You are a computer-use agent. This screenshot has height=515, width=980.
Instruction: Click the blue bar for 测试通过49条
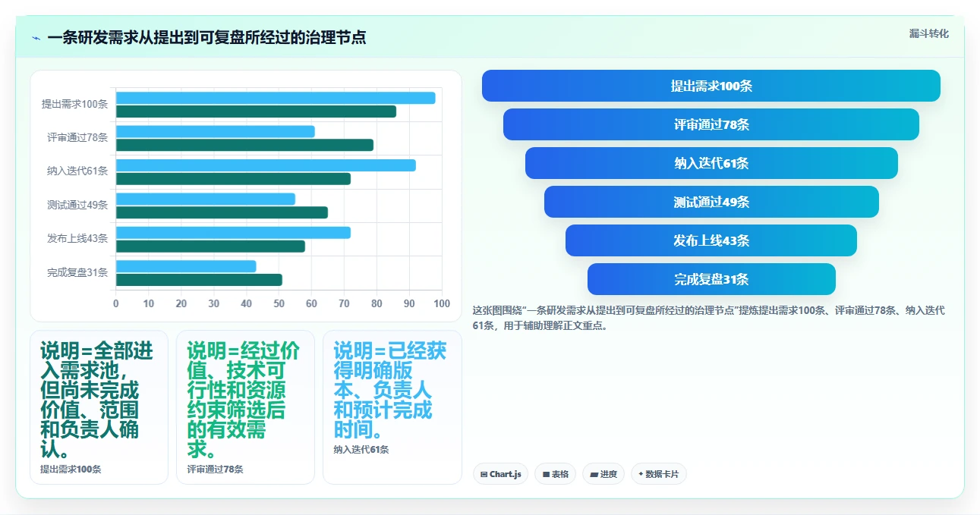(x=206, y=199)
